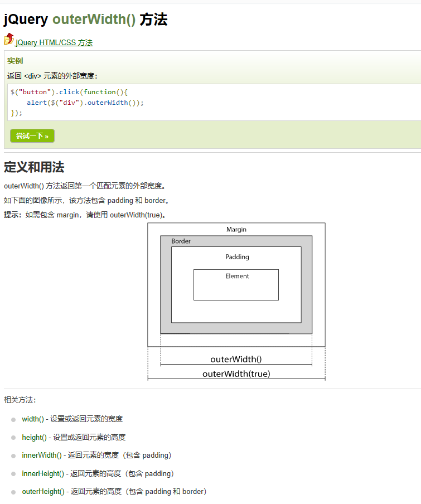This screenshot has width=421, height=504.
Task: Click the box-model diagram image
Action: [236, 302]
